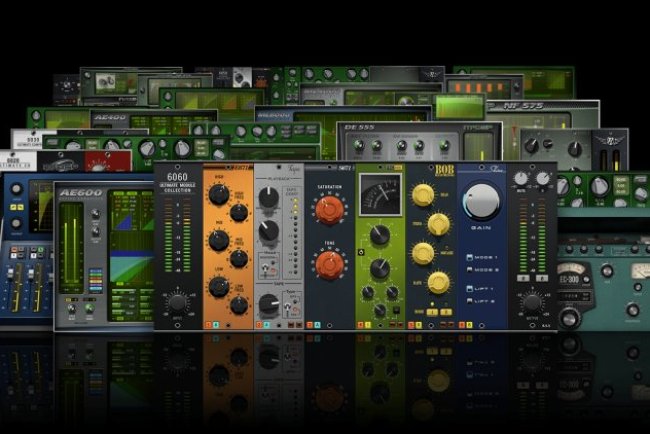Turn the third yellow knob in the BOB module
This screenshot has height=434, width=650.
pos(423,253)
